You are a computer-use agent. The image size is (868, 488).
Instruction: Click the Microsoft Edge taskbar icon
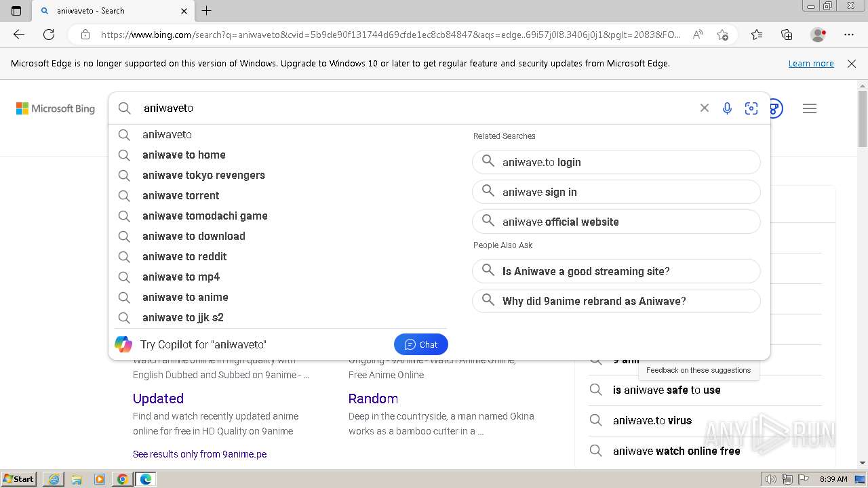pyautogui.click(x=146, y=479)
